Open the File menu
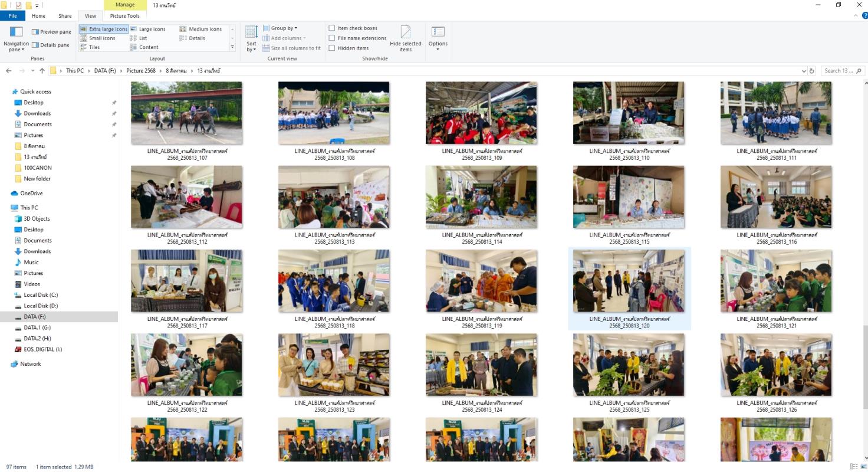Viewport: 868px width, 472px height. coord(12,16)
